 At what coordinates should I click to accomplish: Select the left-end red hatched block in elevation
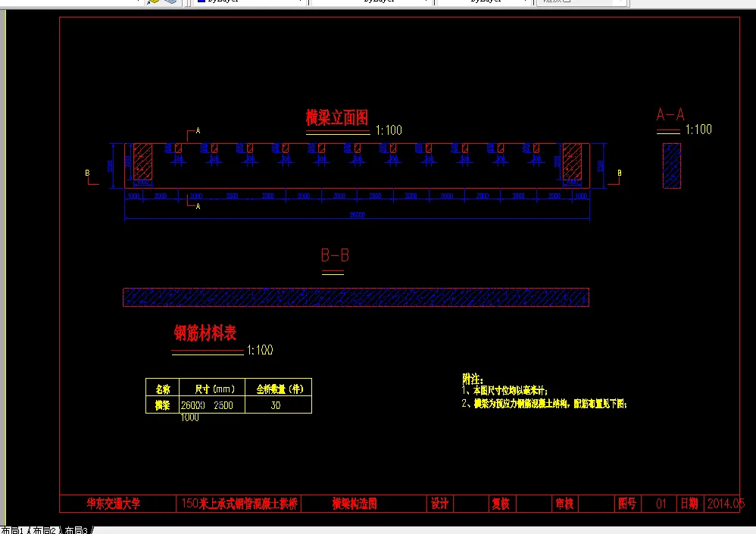coord(142,161)
